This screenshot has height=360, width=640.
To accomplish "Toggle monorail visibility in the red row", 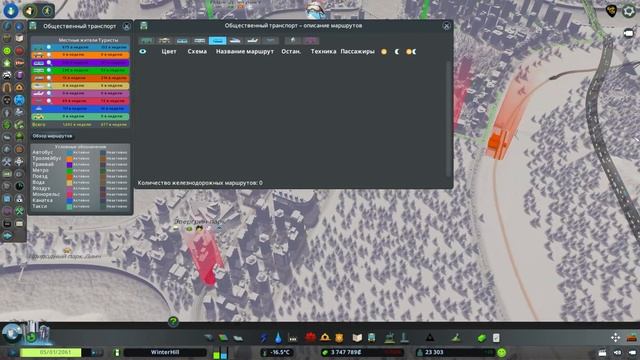I will coord(49,101).
